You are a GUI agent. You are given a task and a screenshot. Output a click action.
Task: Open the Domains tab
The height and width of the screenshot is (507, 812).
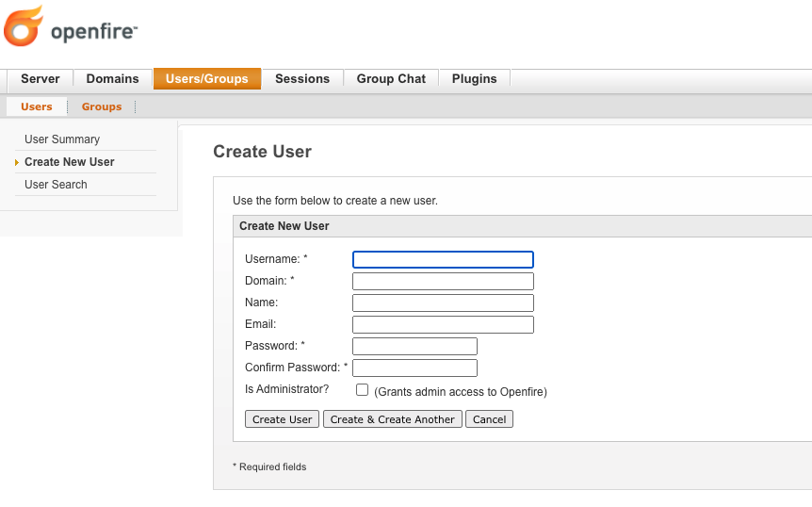112,79
